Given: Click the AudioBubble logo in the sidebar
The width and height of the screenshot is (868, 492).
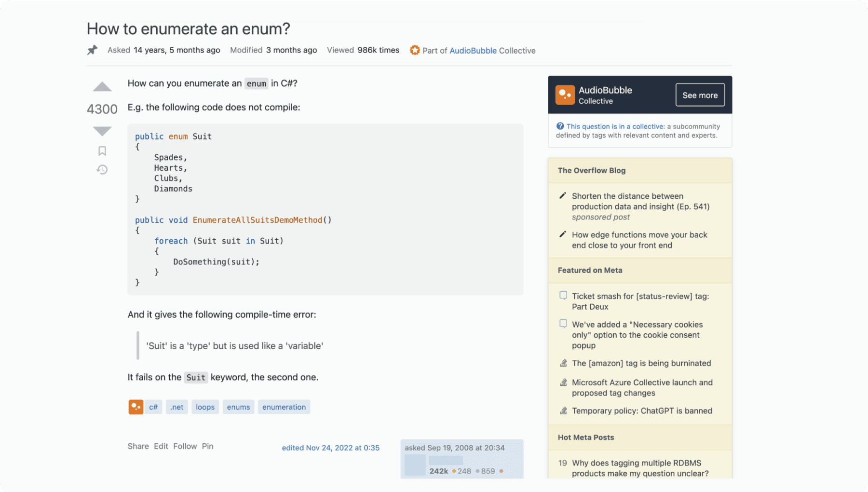Looking at the screenshot, I should point(565,95).
